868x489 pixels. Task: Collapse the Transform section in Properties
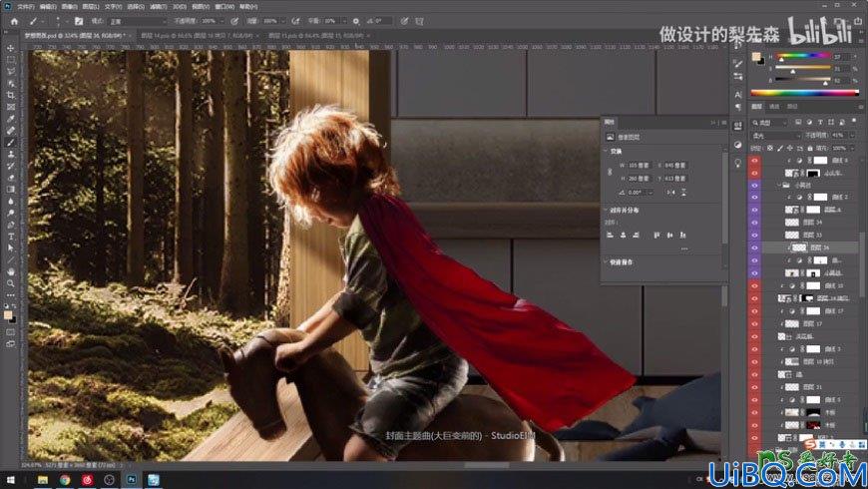(606, 151)
